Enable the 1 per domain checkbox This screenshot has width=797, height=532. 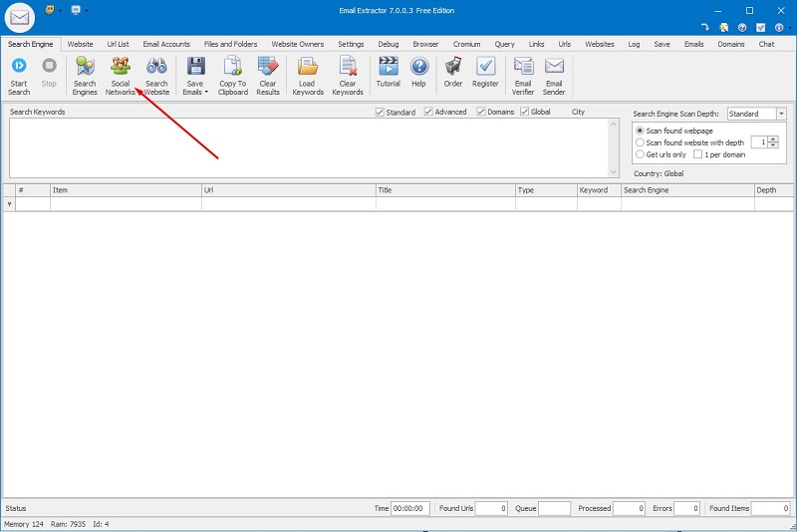(x=697, y=154)
